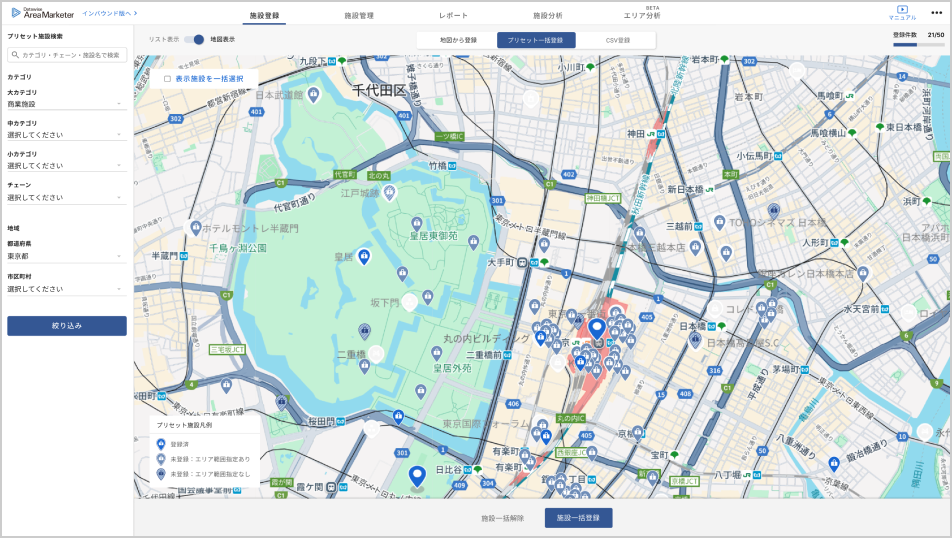The height and width of the screenshot is (538, 952).
Task: Click the large blue pin near Tokyo Station
Action: [597, 328]
